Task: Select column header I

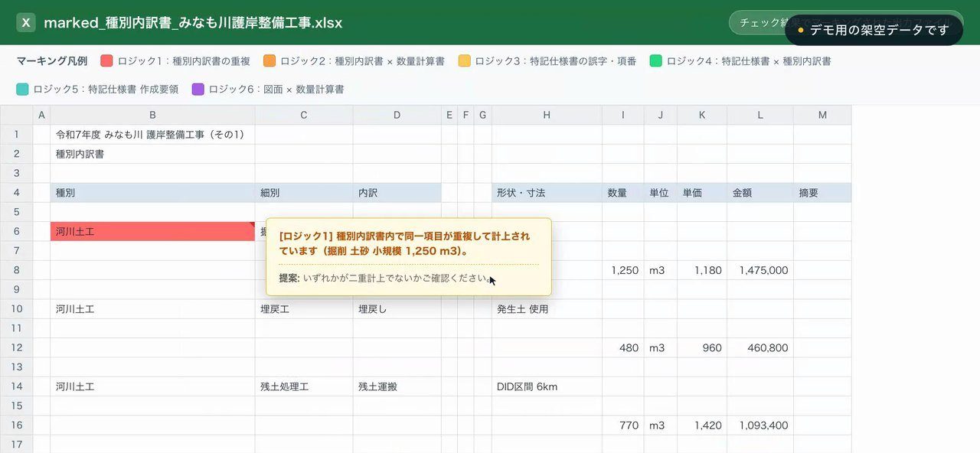Action: (622, 115)
